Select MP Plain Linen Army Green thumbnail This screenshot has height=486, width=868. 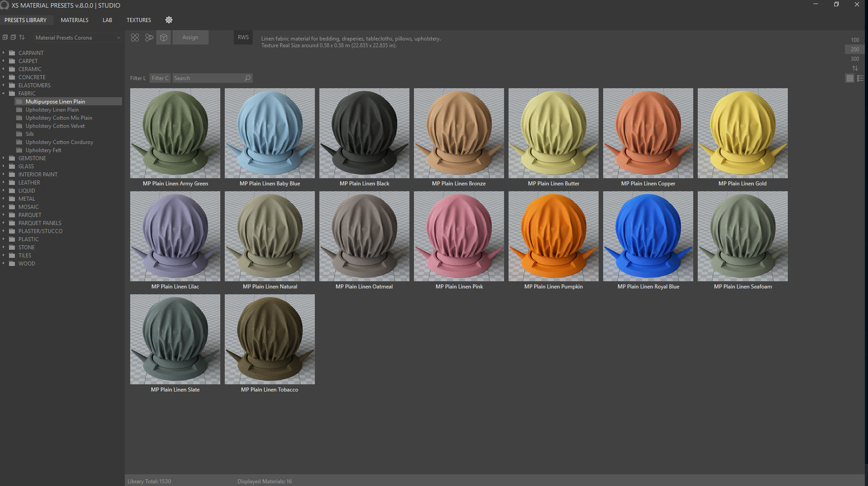coord(175,133)
